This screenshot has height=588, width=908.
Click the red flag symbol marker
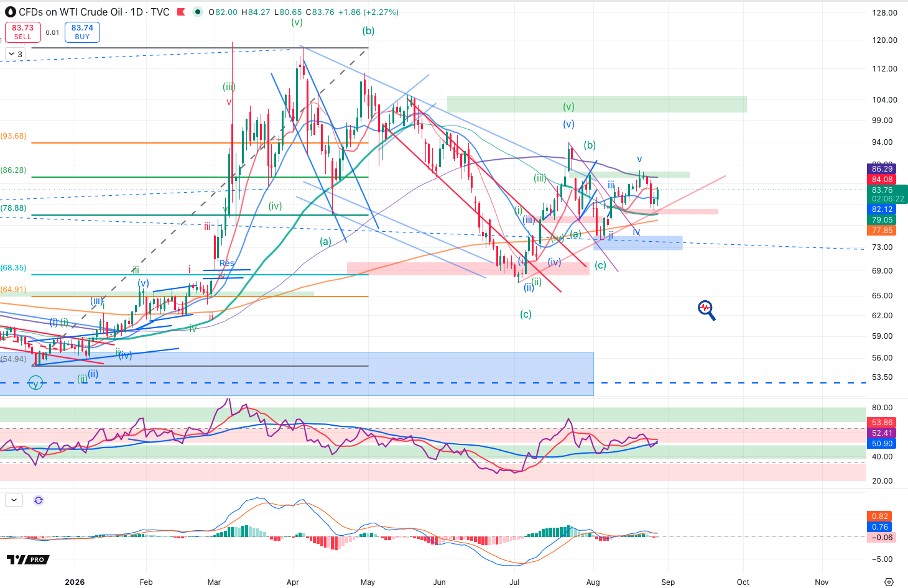pyautogui.click(x=181, y=12)
